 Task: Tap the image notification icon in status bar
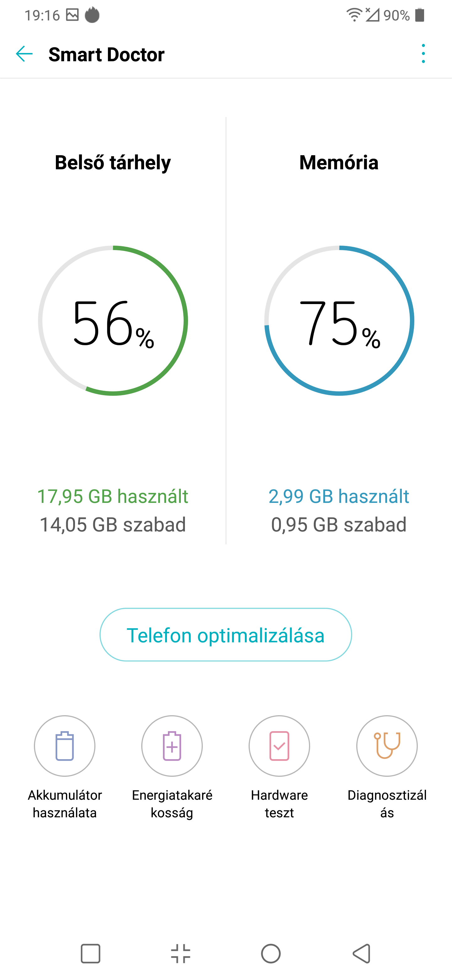72,15
